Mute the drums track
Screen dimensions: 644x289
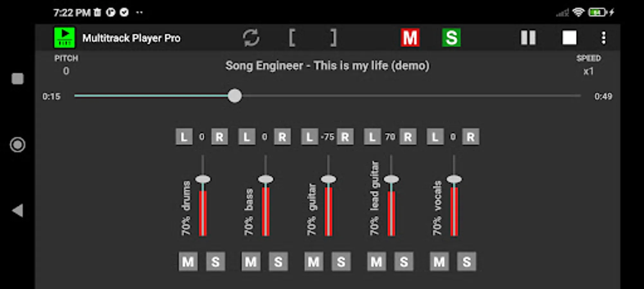pos(188,262)
